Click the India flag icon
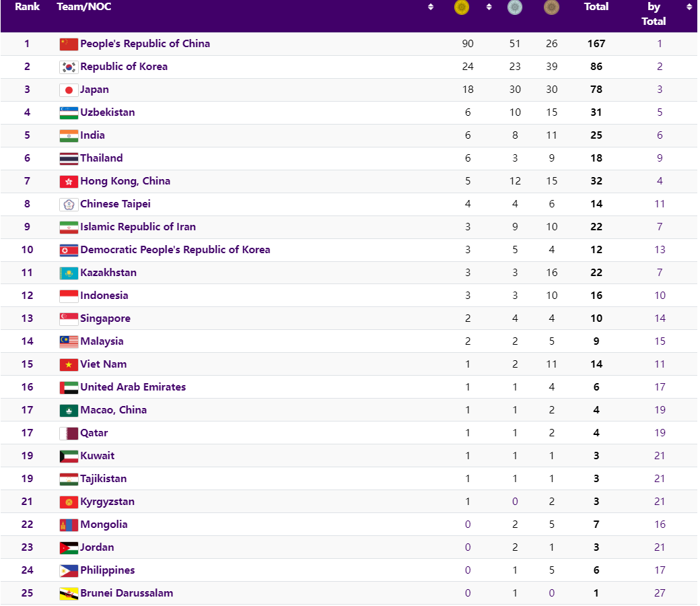Viewport: 700px width, 606px height. point(69,136)
